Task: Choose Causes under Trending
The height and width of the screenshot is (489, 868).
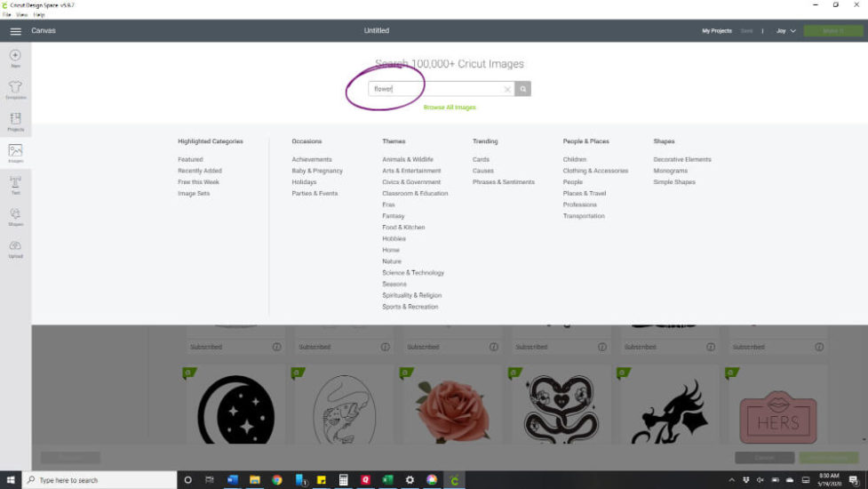Action: pos(482,171)
